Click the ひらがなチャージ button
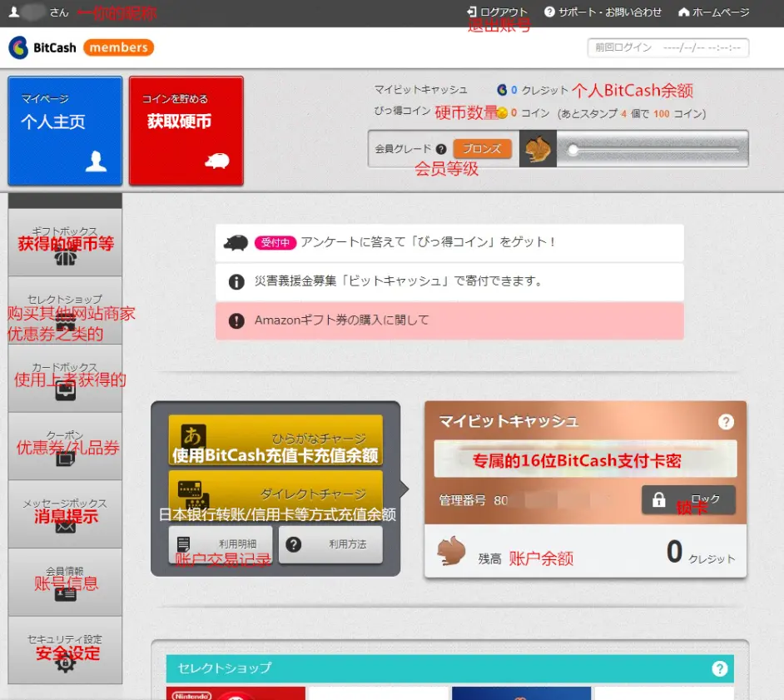 click(x=275, y=440)
